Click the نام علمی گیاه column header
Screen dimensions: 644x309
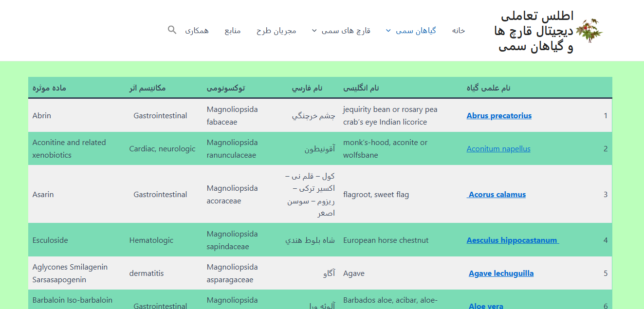click(488, 88)
